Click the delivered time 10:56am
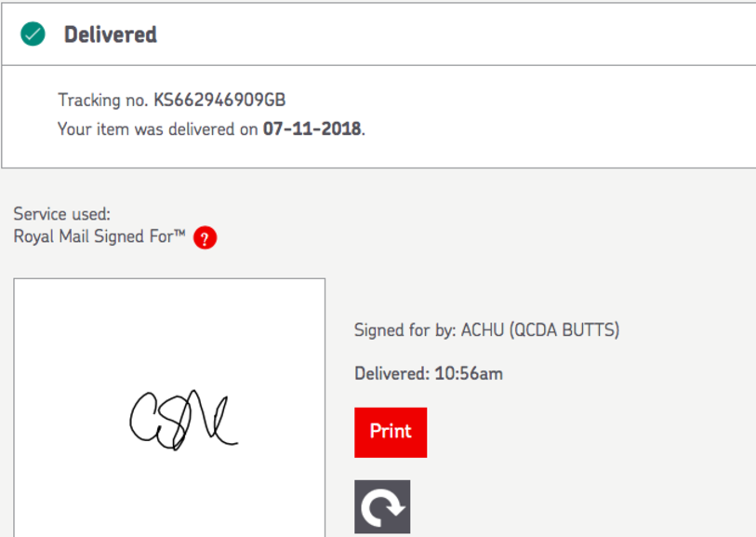This screenshot has height=537, width=756. tap(469, 374)
